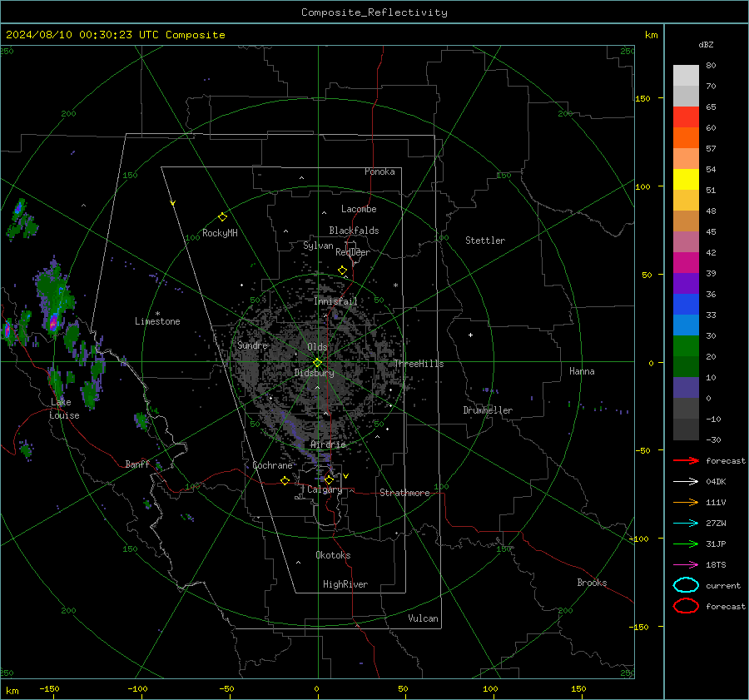
Task: Click the magenta 39–42 dBZ color swatch
Action: [686, 263]
